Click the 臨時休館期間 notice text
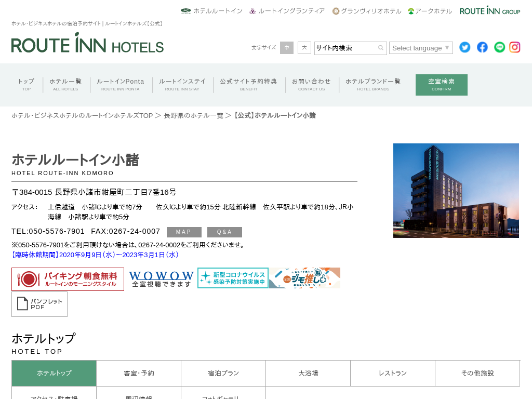Image resolution: width=532 pixels, height=399 pixels. 95,255
